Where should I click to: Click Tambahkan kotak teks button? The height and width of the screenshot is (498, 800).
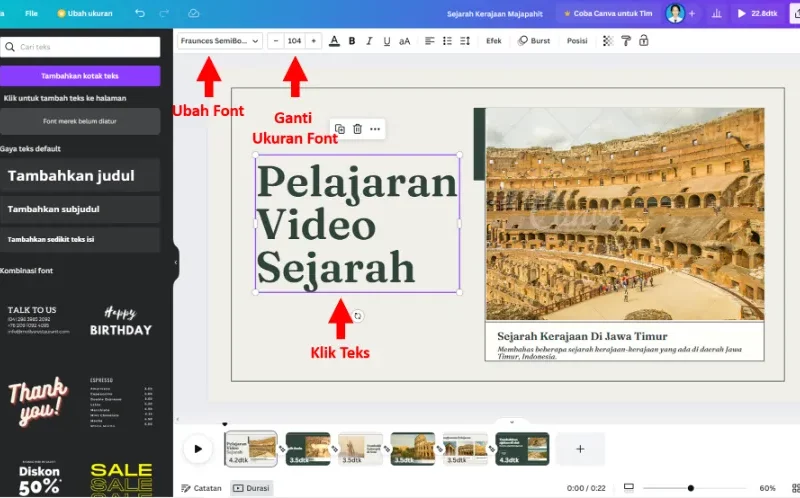80,76
